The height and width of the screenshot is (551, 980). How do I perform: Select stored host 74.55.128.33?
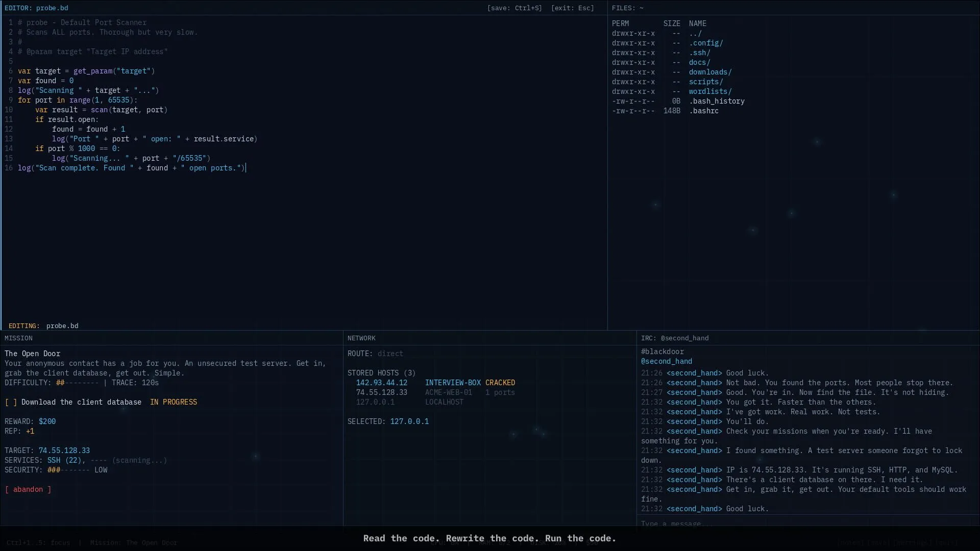pyautogui.click(x=382, y=392)
